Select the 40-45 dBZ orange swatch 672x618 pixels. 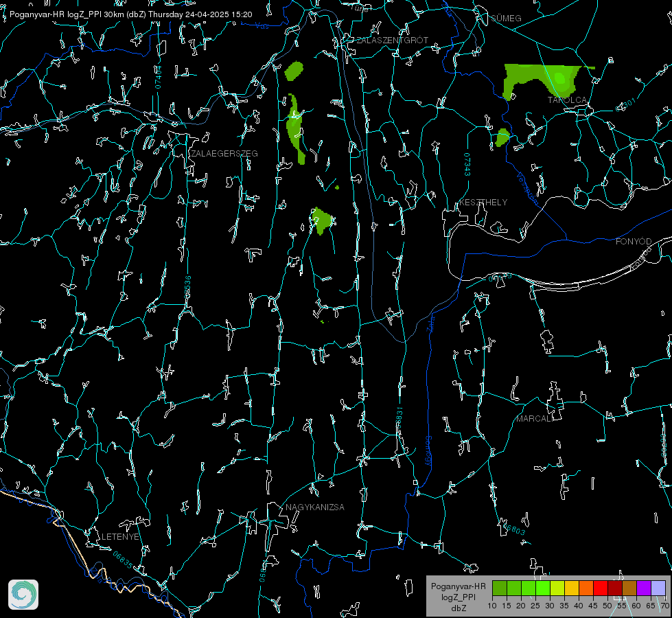tap(586, 588)
